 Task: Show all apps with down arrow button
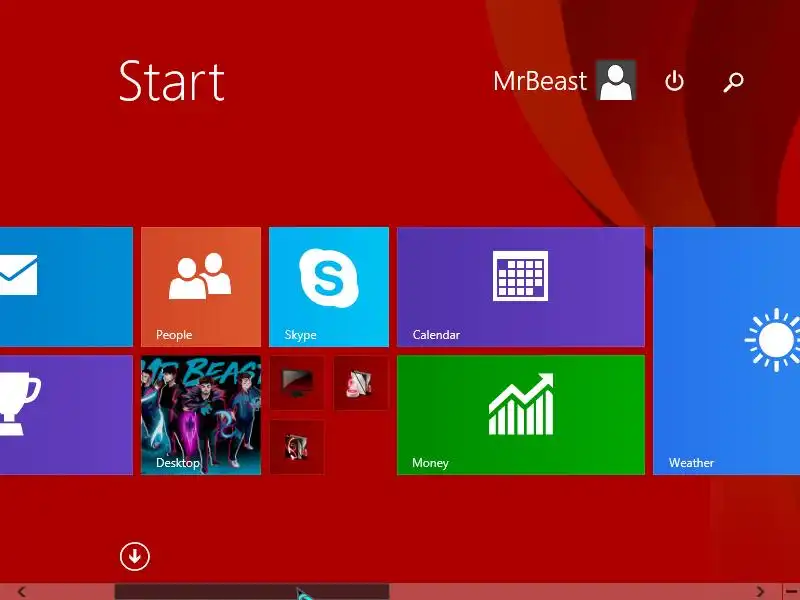(135, 556)
